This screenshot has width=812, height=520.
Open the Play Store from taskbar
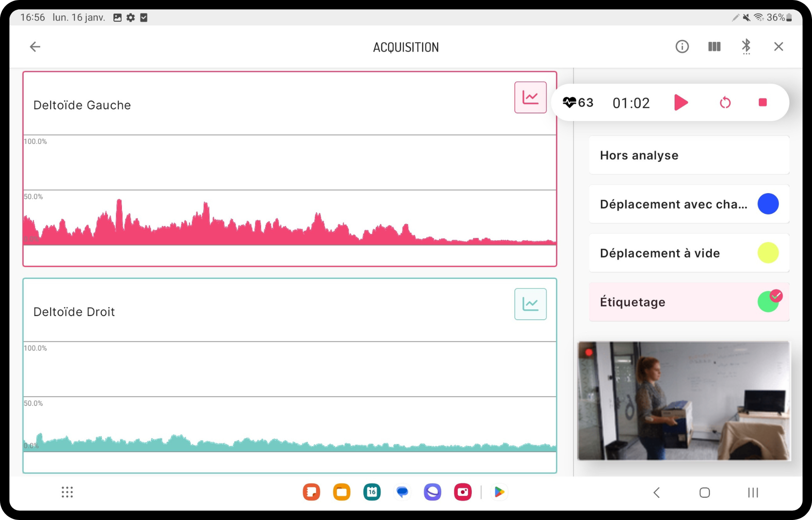[x=499, y=492]
